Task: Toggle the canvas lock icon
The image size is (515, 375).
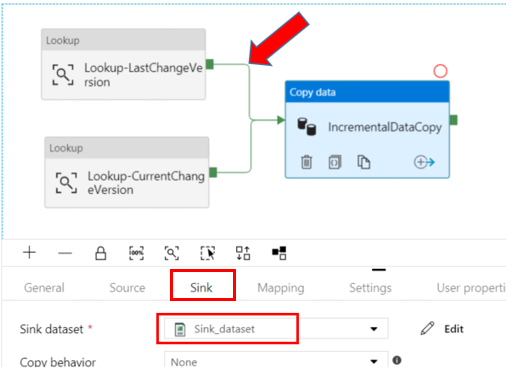Action: coord(101,253)
